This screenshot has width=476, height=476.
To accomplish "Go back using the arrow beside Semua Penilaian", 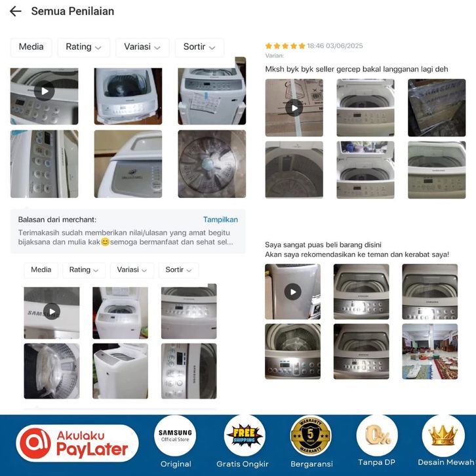I will point(16,12).
